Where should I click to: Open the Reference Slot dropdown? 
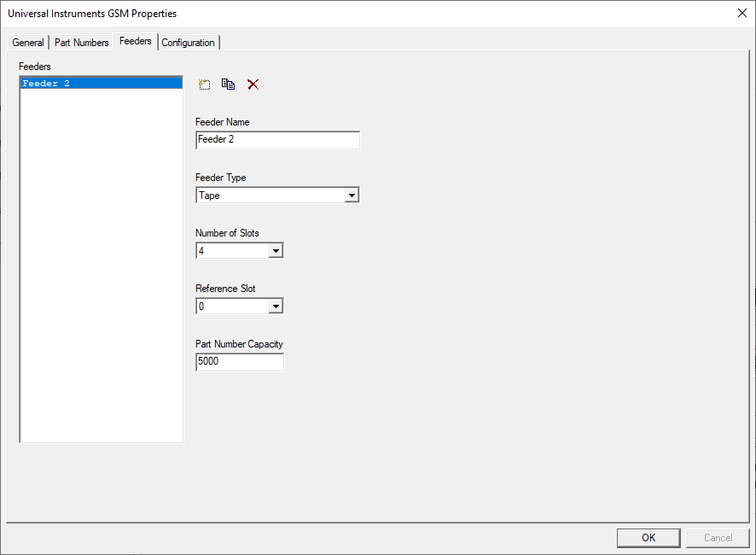pyautogui.click(x=276, y=306)
